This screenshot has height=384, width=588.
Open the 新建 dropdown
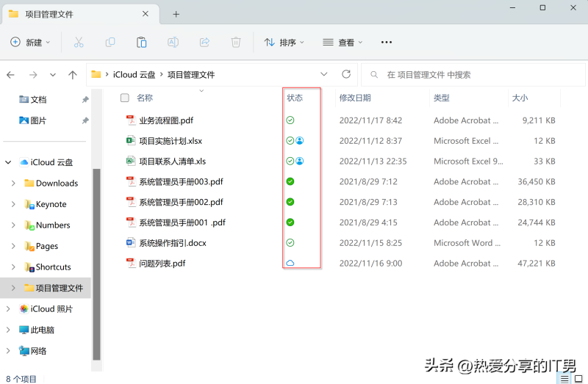pos(30,43)
